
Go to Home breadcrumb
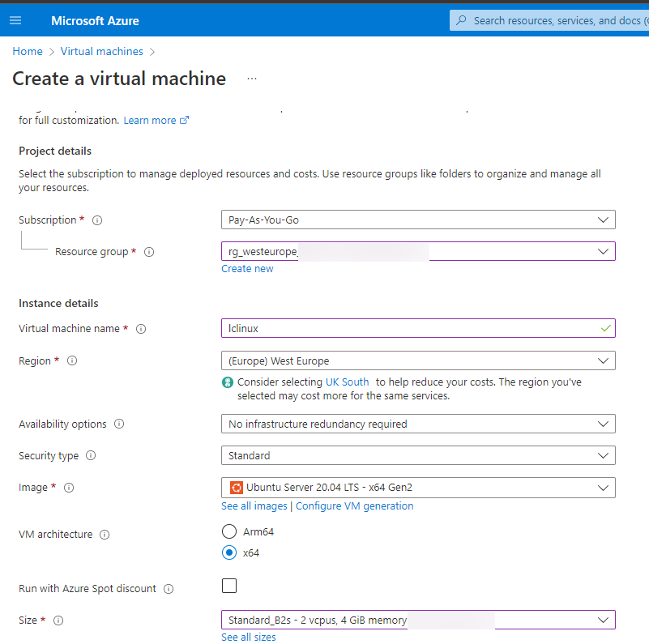[28, 51]
